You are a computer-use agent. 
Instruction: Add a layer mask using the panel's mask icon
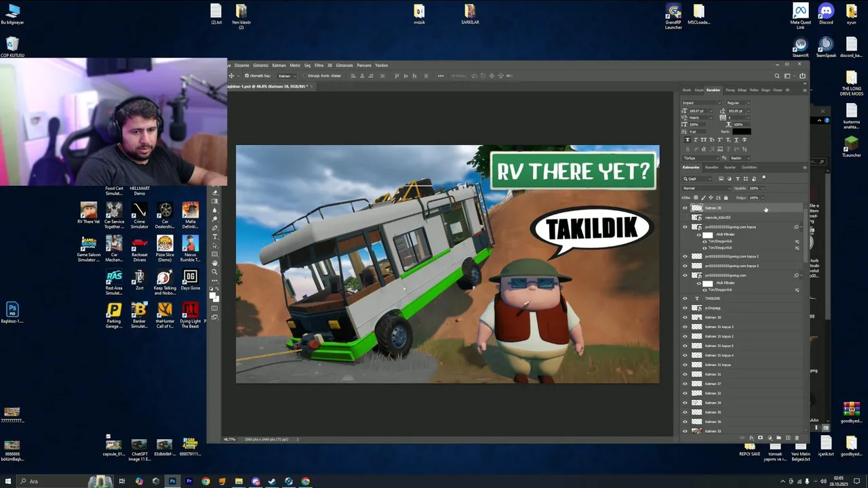click(760, 438)
